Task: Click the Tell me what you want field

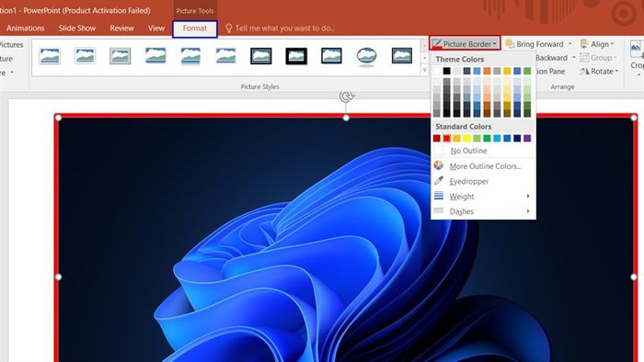Action: coord(284,28)
